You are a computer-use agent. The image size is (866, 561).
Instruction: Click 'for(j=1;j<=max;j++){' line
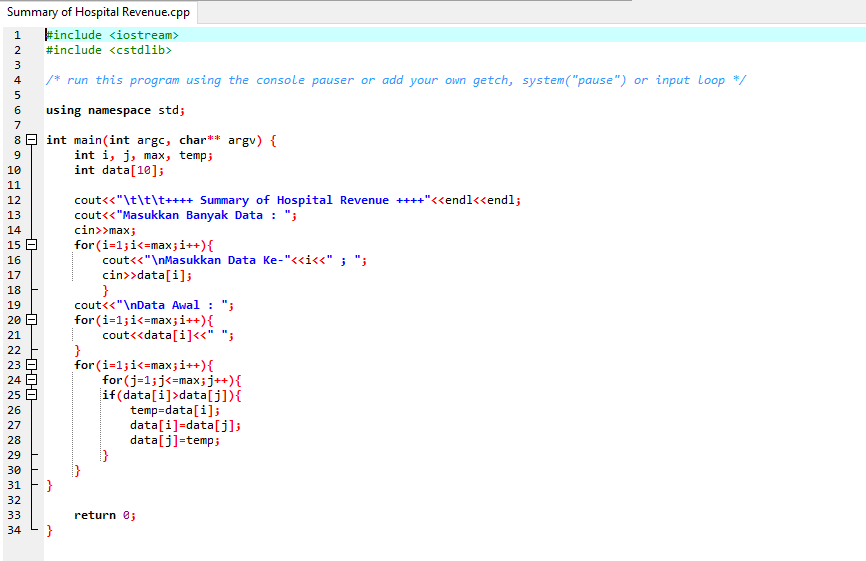pyautogui.click(x=172, y=380)
